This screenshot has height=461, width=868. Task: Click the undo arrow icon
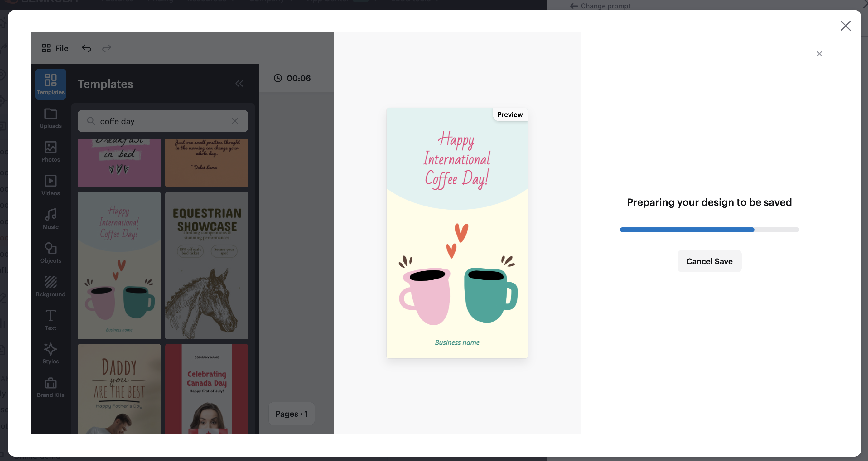tap(87, 48)
